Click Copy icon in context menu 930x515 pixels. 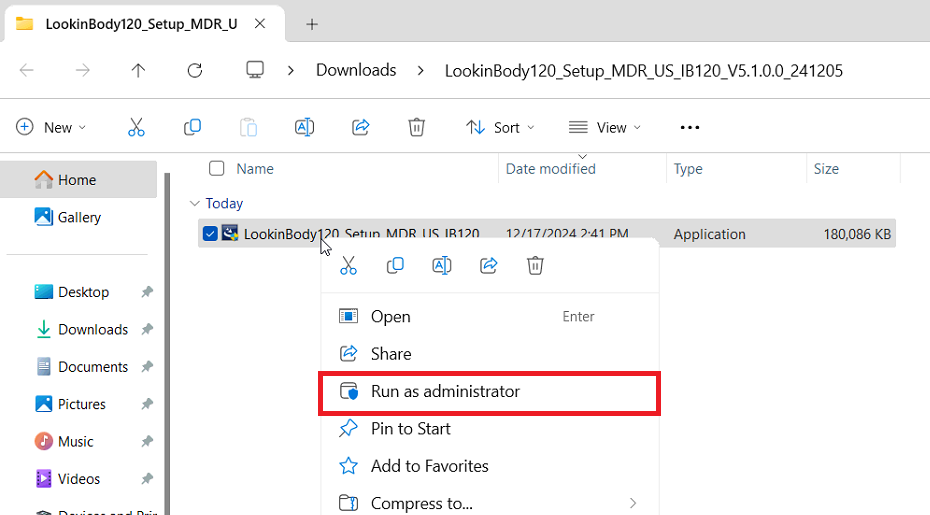[x=395, y=265]
